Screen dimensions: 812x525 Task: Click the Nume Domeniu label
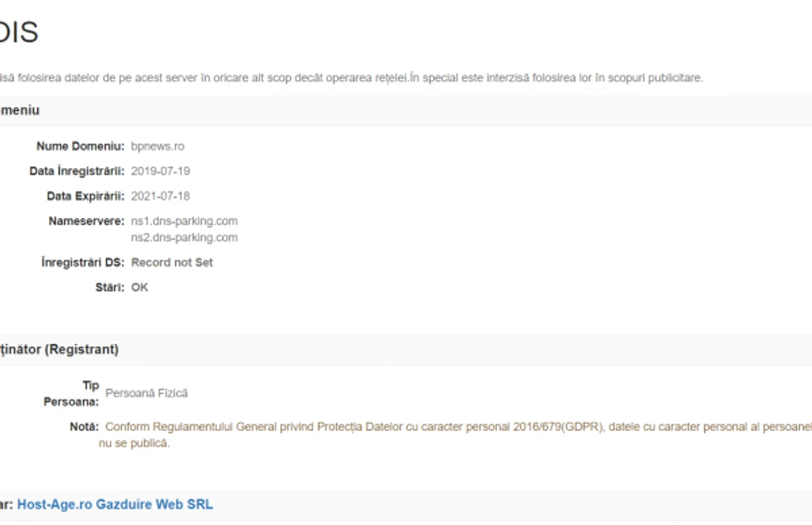[80, 146]
